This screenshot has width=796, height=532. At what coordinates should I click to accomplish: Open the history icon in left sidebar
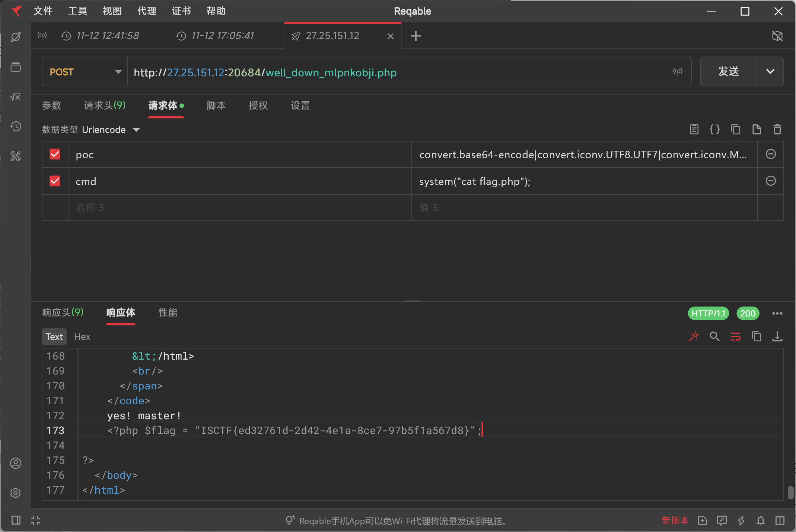16,127
